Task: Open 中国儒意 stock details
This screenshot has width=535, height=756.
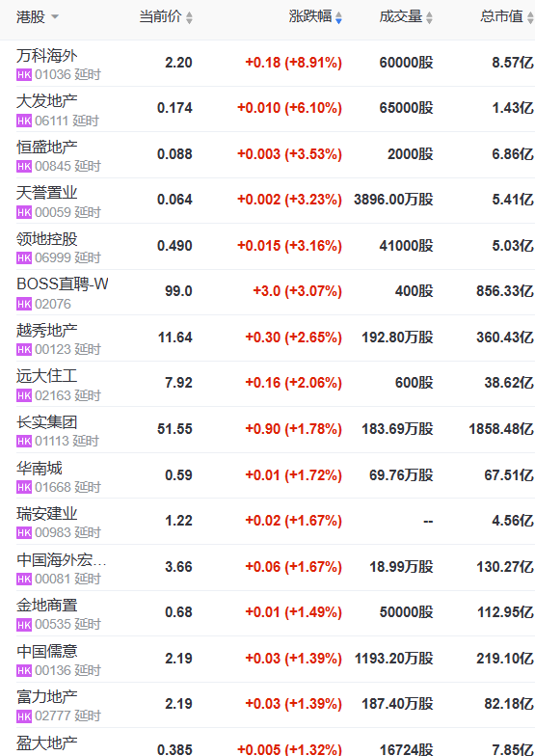Action: (x=46, y=652)
